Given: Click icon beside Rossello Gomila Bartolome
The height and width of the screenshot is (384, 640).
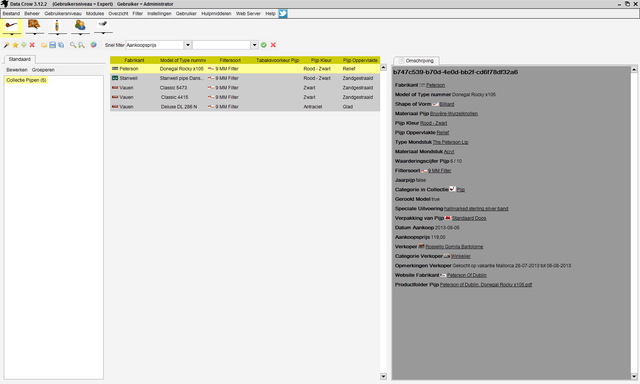Looking at the screenshot, I should tap(421, 246).
